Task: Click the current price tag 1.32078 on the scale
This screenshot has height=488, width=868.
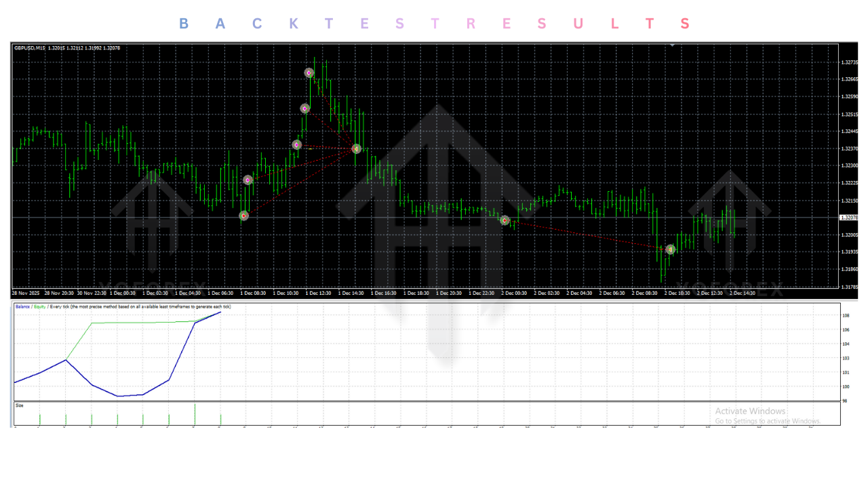Action: (849, 217)
